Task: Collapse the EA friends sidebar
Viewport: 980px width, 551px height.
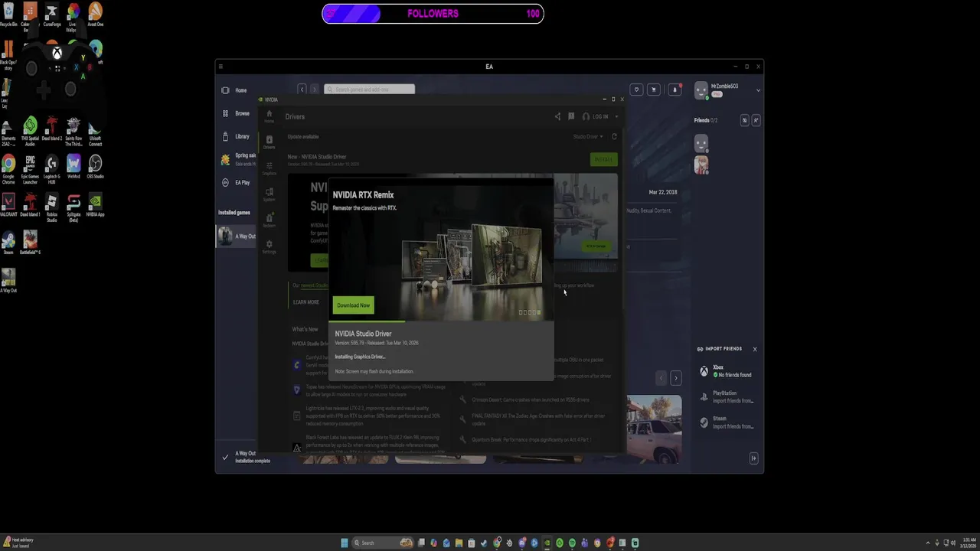Action: (x=753, y=458)
